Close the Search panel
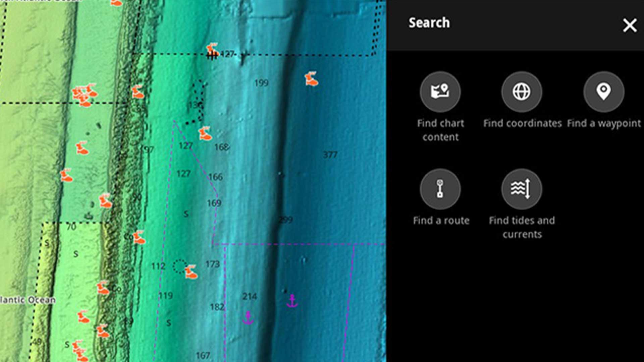 630,25
